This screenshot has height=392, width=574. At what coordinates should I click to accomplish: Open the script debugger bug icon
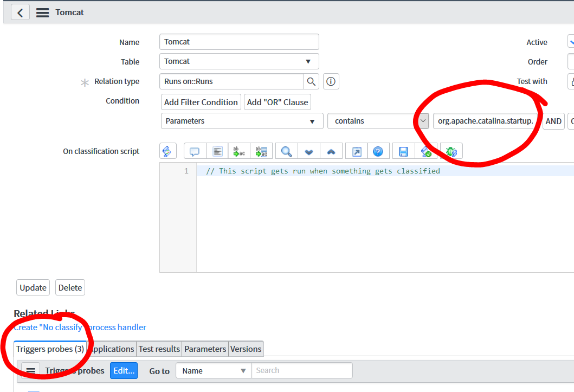tap(452, 150)
